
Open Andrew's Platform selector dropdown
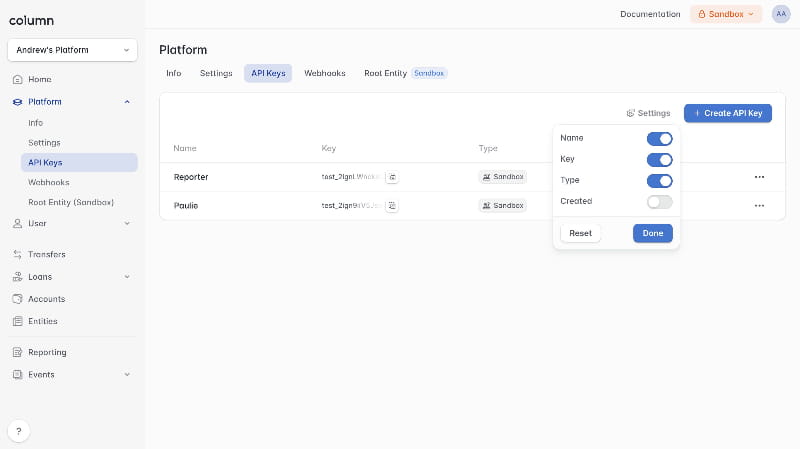click(72, 50)
